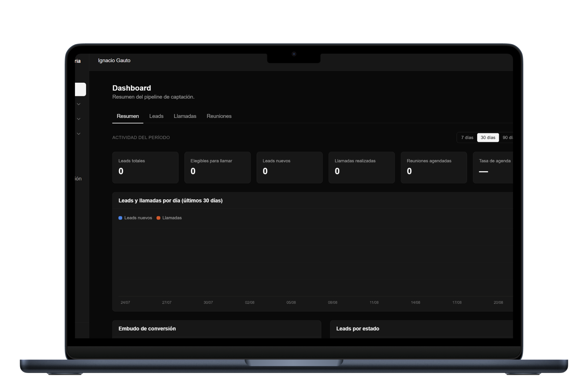Screen dimensions: 588x392
Task: Click the 11/08 axis date
Action: coord(374,303)
